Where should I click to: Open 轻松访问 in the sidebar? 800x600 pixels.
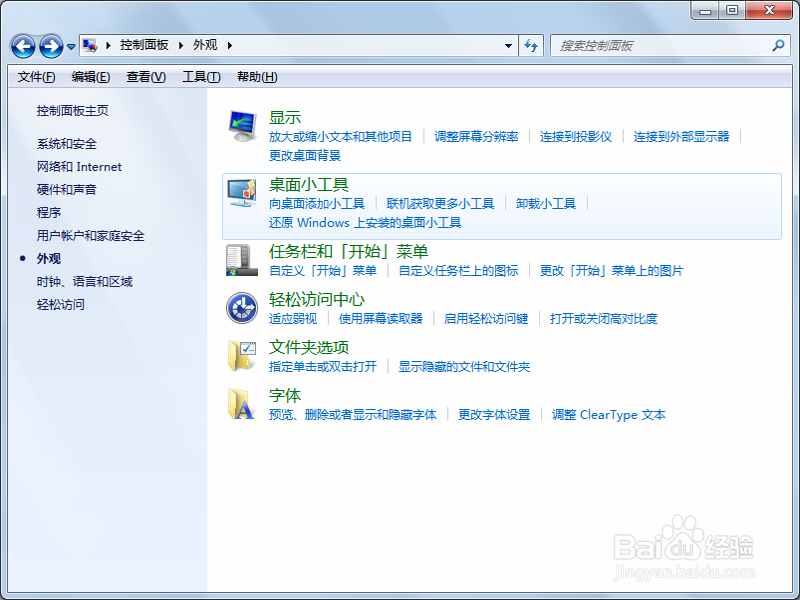(61, 305)
